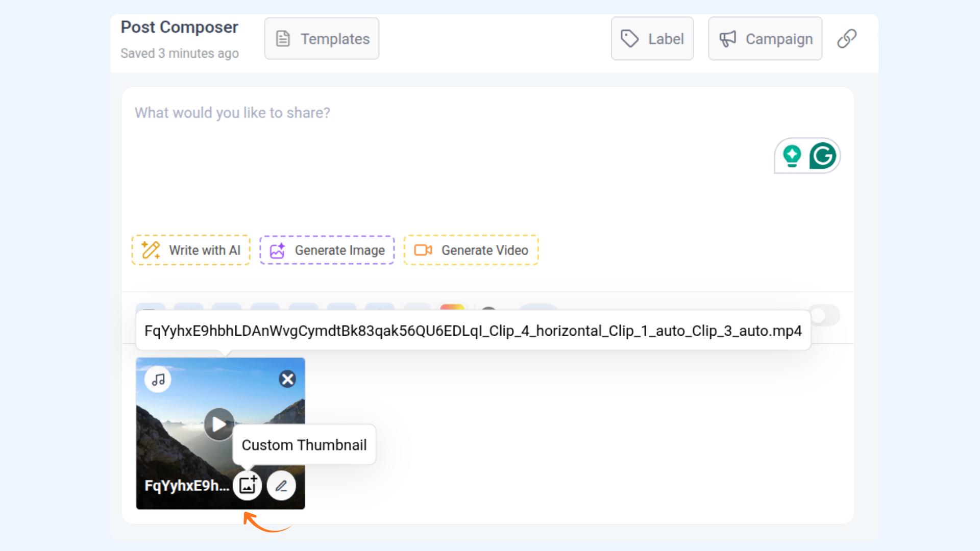Click Generate Video button
This screenshot has height=551, width=980.
click(471, 250)
